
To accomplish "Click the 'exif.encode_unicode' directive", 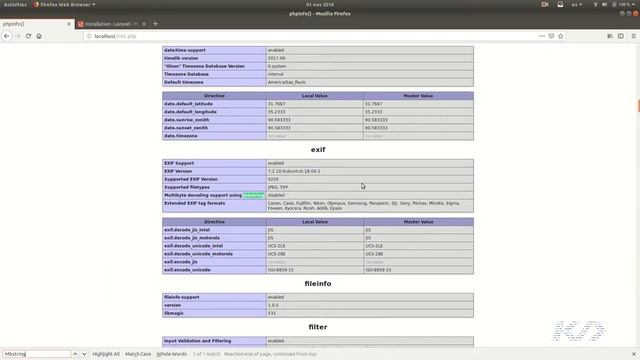I will click(187, 270).
